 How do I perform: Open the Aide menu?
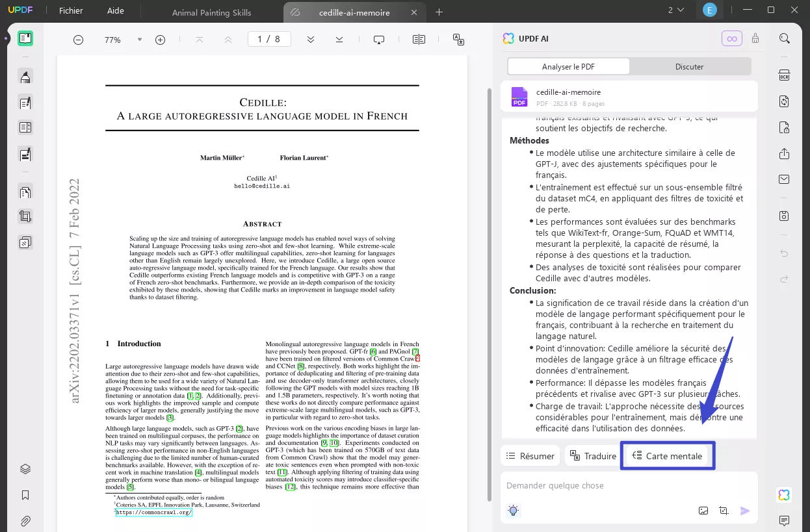tap(115, 11)
